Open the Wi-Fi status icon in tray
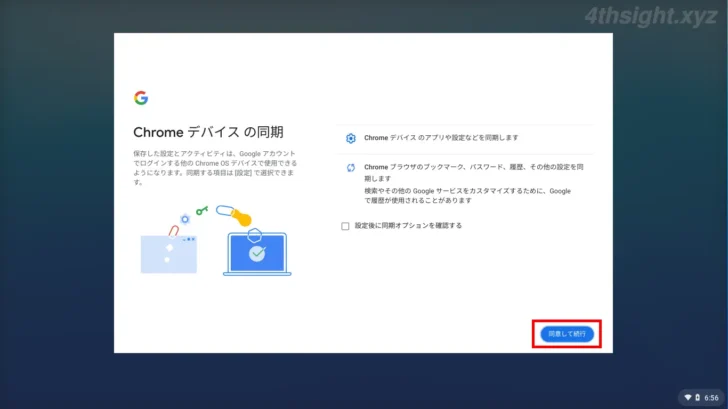Screen dimensions: 728x409 [688, 397]
